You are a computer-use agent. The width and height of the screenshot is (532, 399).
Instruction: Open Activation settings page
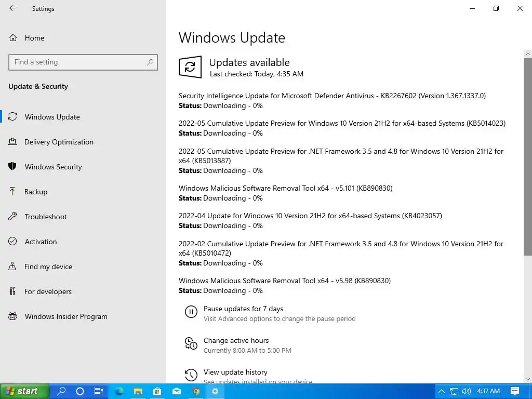coord(41,241)
